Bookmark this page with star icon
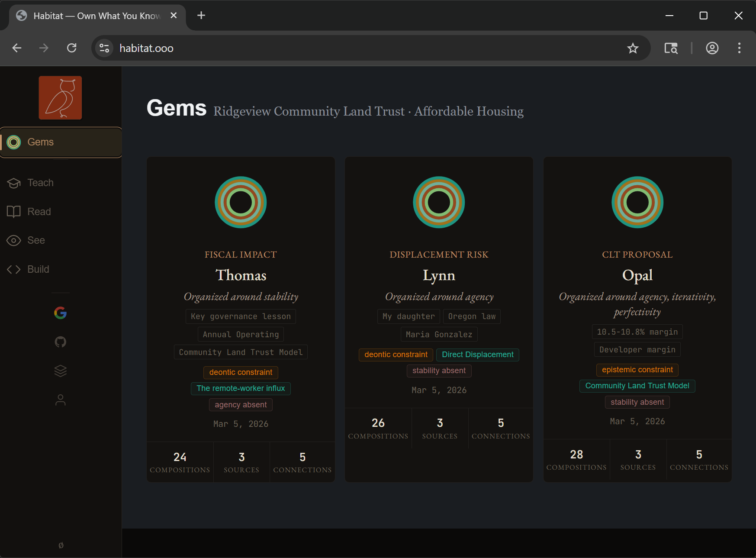The height and width of the screenshot is (558, 756). [633, 48]
